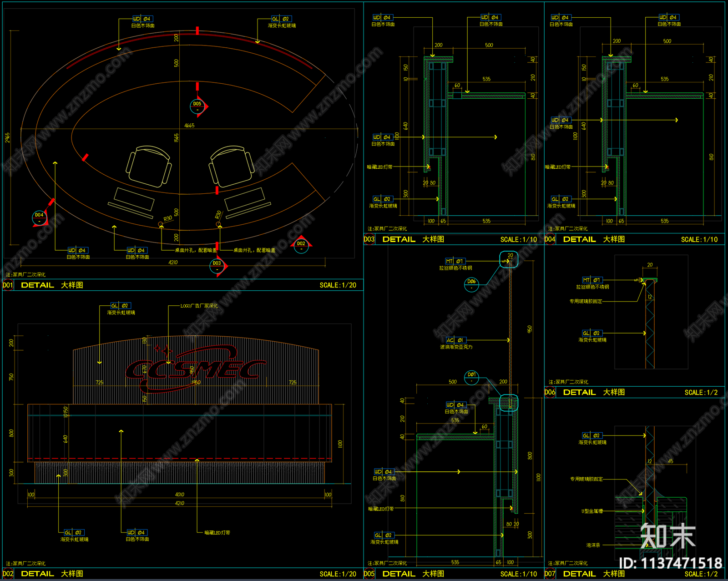Click the D02 section marker in the plan
The image size is (728, 581).
(x=301, y=246)
